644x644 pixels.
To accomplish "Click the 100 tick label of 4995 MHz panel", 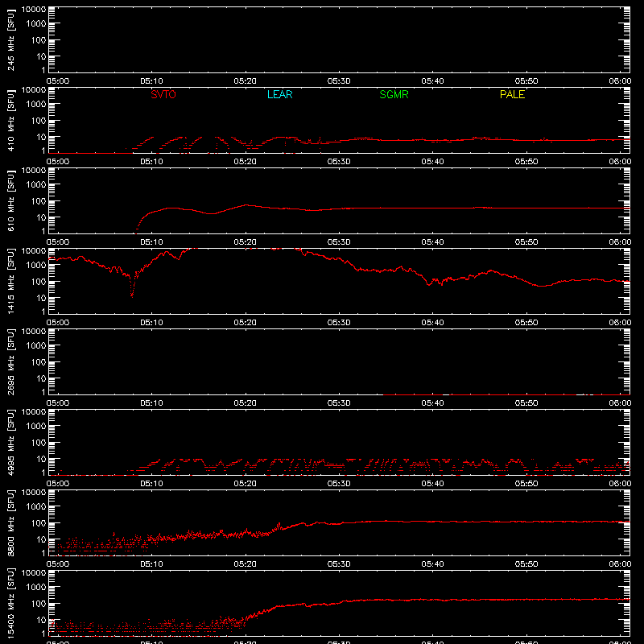I will click(x=39, y=442).
